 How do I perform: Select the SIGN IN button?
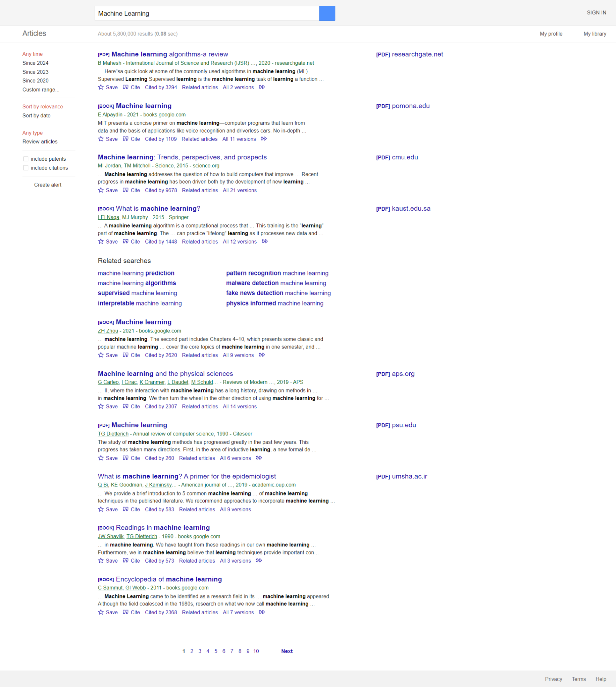click(x=596, y=12)
